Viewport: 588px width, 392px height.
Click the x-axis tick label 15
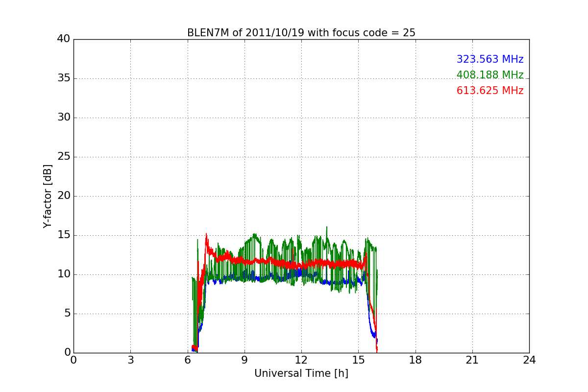(358, 360)
